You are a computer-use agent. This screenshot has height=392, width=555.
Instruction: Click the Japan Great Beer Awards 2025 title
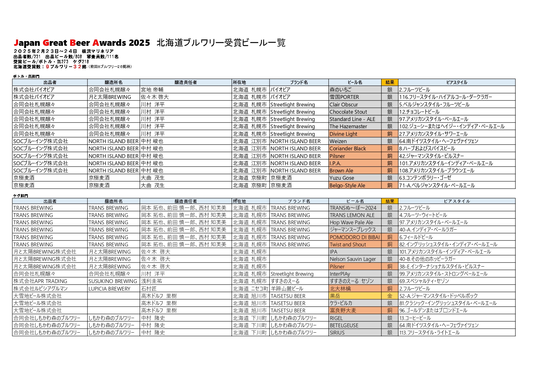click(82, 43)
